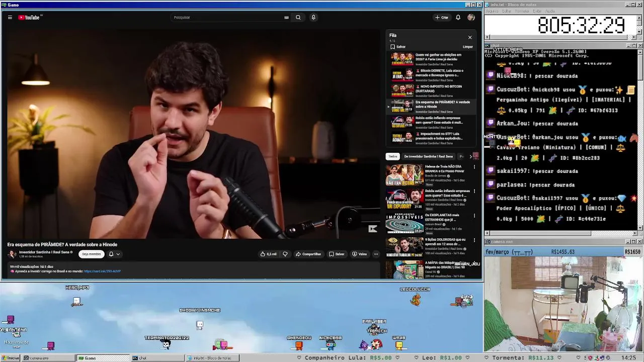Click the magnifier search button
The width and height of the screenshot is (644, 362).
point(298,17)
